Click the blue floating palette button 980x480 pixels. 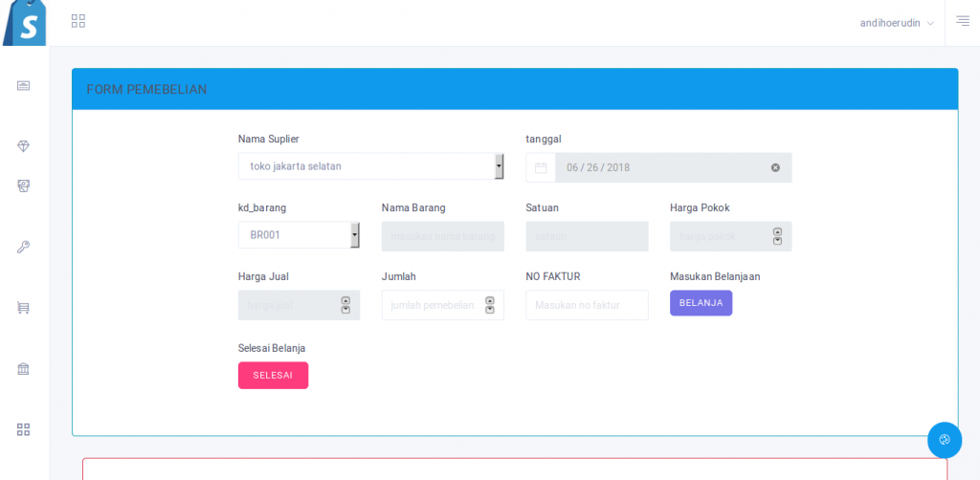[945, 440]
